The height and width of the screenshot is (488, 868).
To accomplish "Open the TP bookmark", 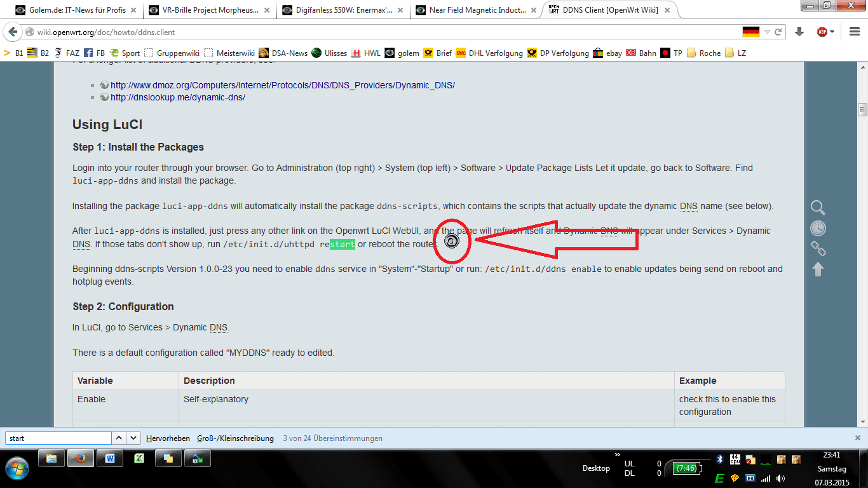I will point(672,53).
